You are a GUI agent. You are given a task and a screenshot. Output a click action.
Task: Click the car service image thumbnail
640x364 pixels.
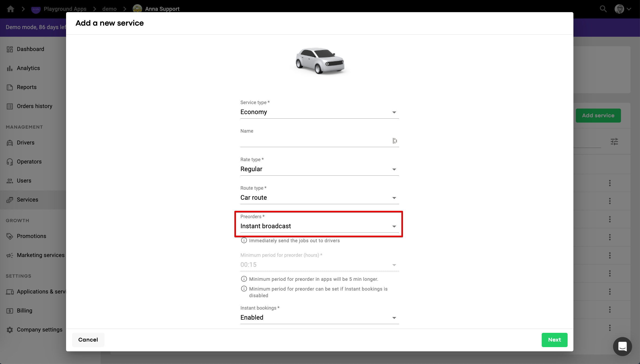coord(320,61)
